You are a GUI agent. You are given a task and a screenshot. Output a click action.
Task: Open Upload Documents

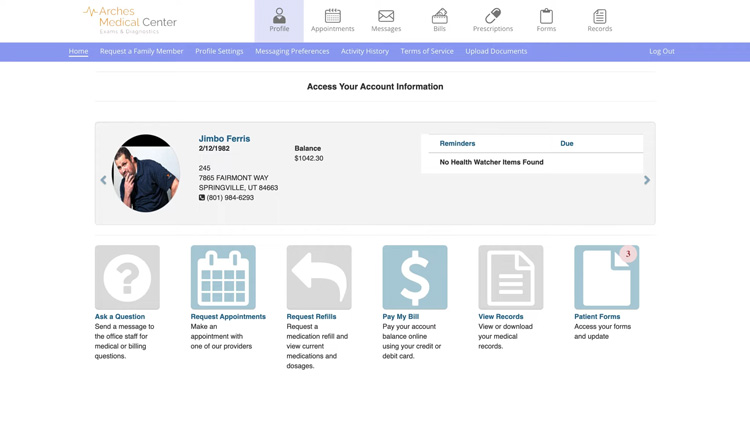(496, 51)
